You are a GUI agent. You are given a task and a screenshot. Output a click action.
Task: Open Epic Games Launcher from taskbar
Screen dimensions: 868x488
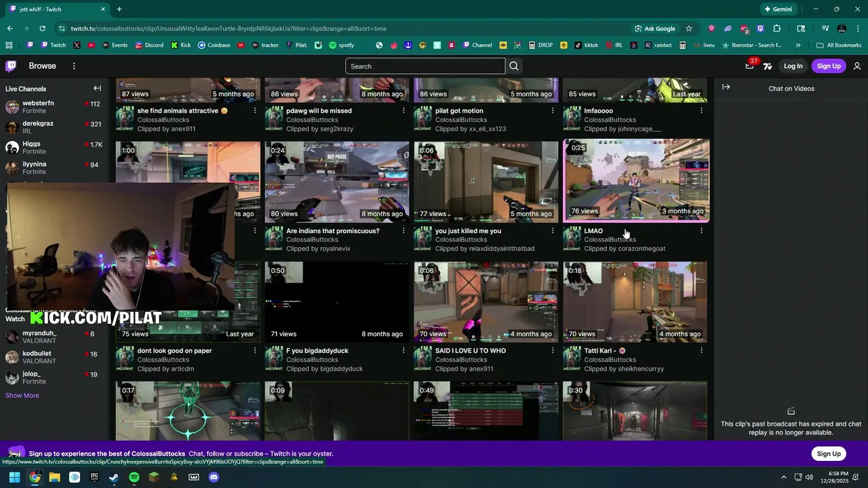tap(94, 477)
